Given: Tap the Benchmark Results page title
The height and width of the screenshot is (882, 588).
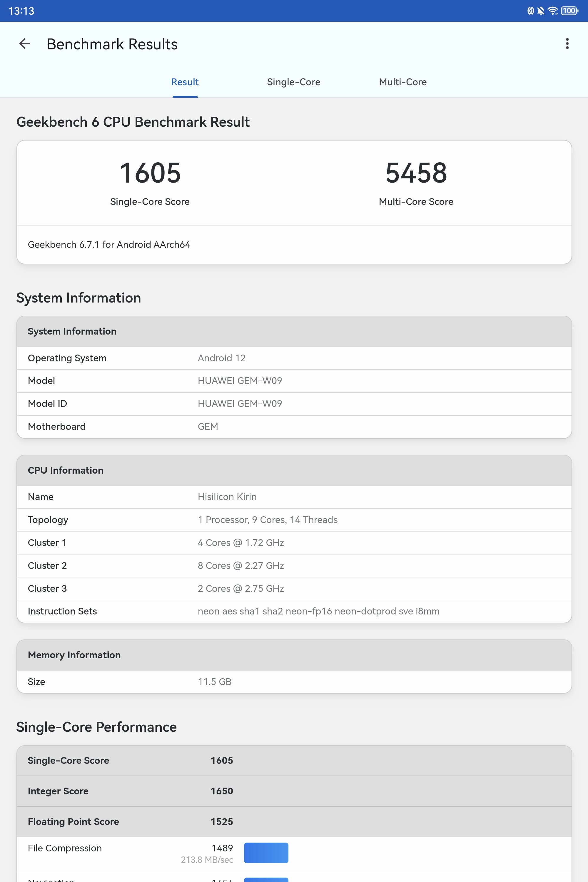Looking at the screenshot, I should pyautogui.click(x=112, y=44).
